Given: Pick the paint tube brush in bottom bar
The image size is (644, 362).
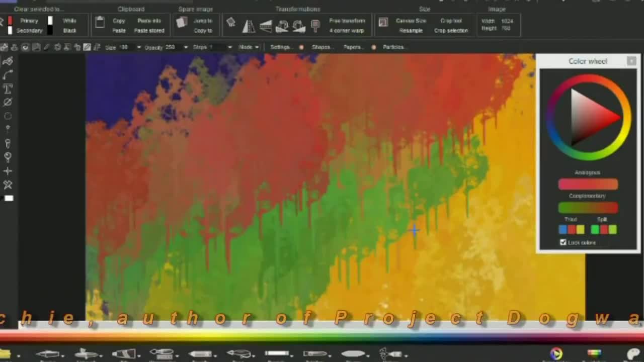Looking at the screenshot, I should (x=123, y=354).
